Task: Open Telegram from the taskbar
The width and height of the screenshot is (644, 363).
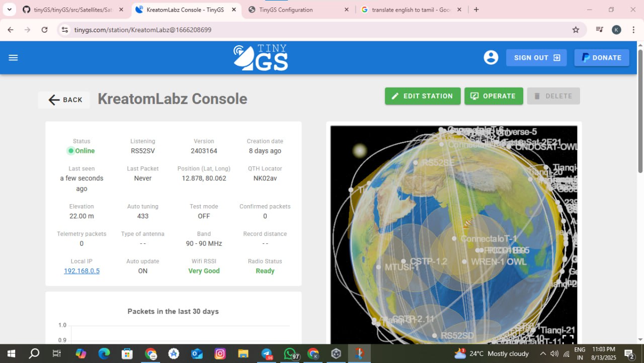Action: pos(267,353)
